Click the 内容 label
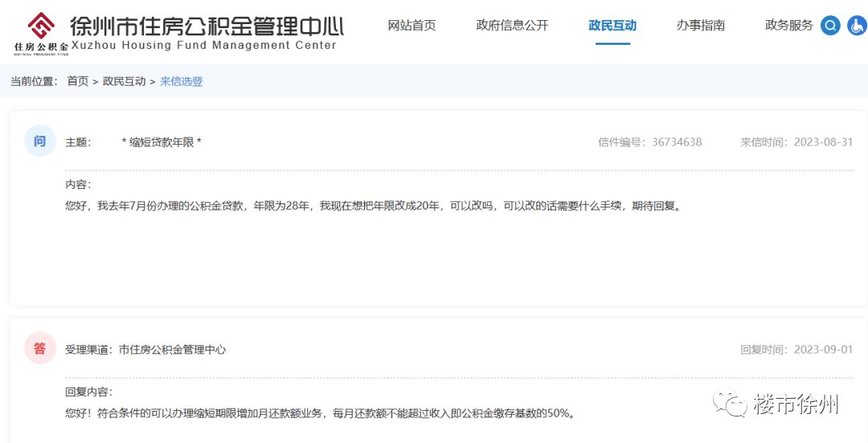This screenshot has width=868, height=443. pyautogui.click(x=78, y=184)
